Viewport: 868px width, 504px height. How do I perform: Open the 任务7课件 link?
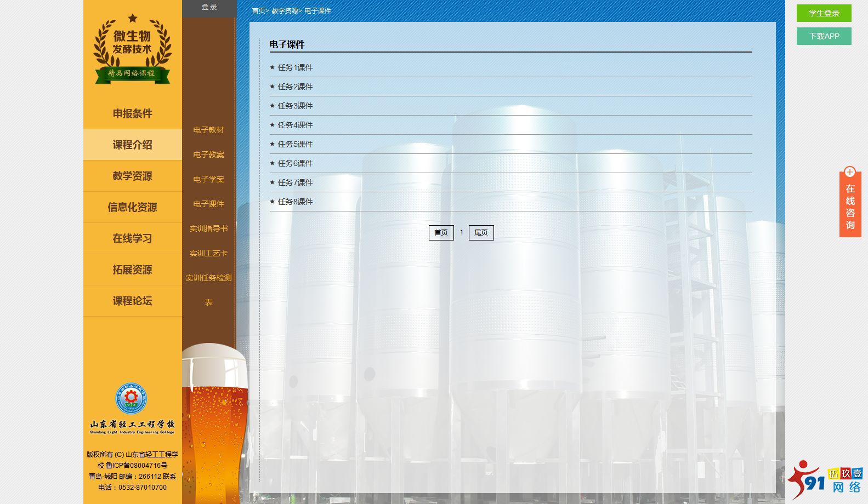point(295,182)
